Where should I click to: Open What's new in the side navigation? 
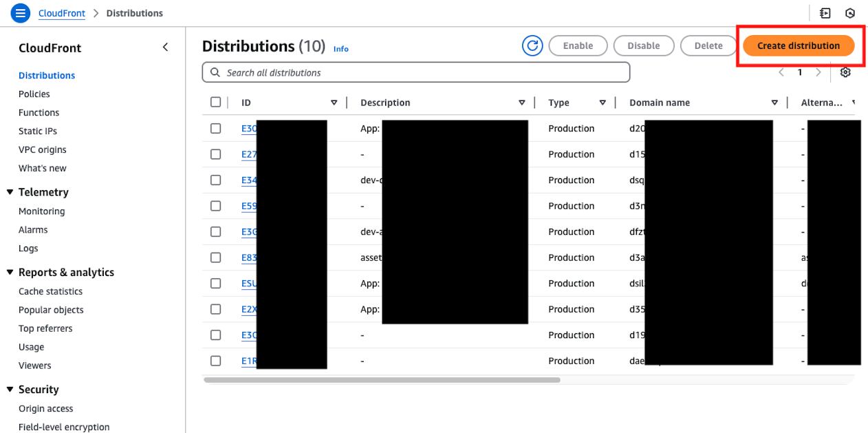pos(43,169)
